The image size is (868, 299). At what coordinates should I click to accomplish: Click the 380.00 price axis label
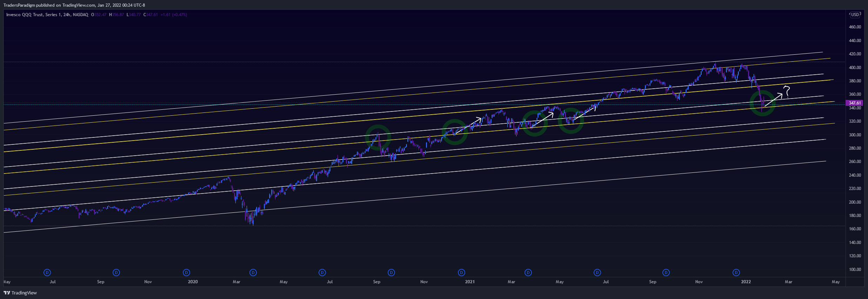coord(855,81)
